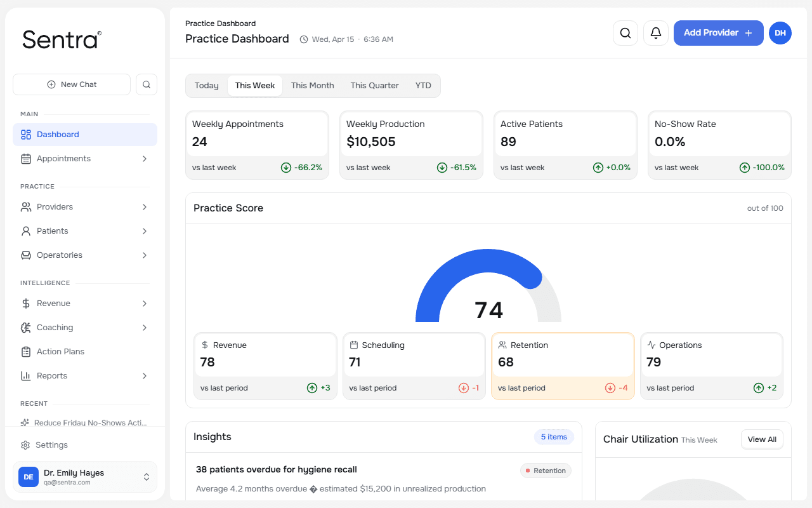Expand the Operatories submenu chevron

click(x=145, y=255)
